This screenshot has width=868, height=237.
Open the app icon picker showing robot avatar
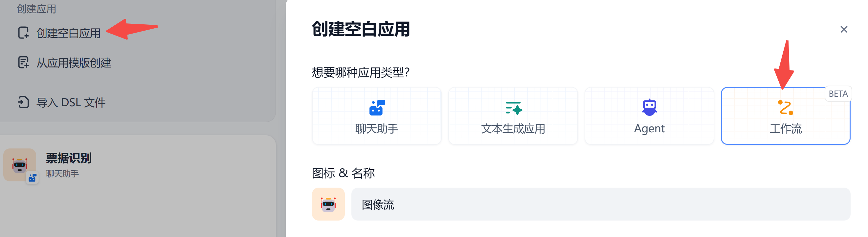pyautogui.click(x=328, y=204)
